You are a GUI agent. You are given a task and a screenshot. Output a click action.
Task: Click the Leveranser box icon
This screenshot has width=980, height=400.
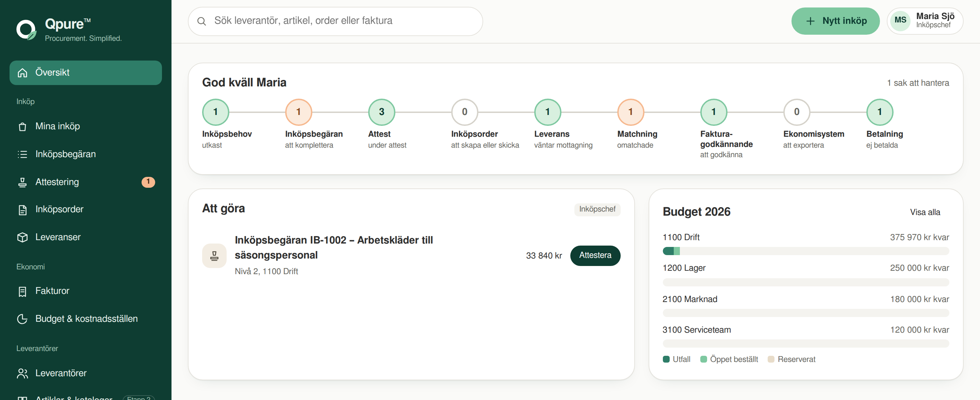coord(22,237)
